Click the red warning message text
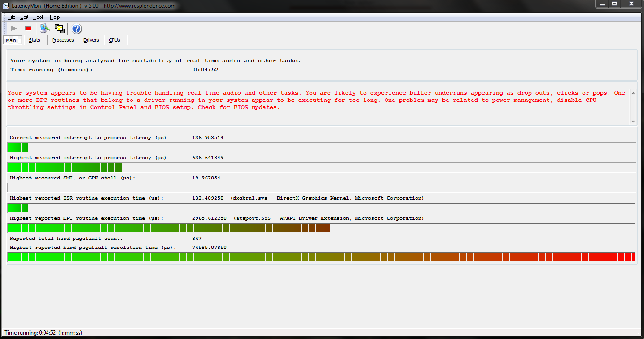This screenshot has height=339, width=644. (316, 100)
